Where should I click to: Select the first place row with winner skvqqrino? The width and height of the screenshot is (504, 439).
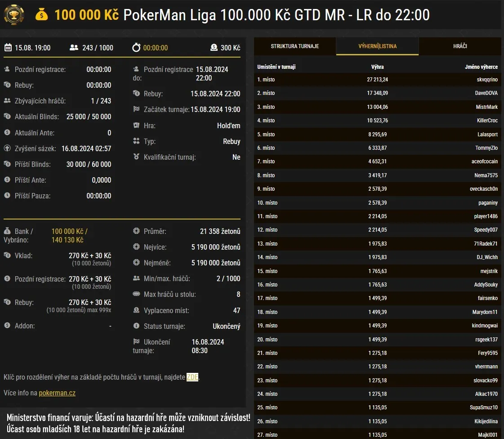378,80
